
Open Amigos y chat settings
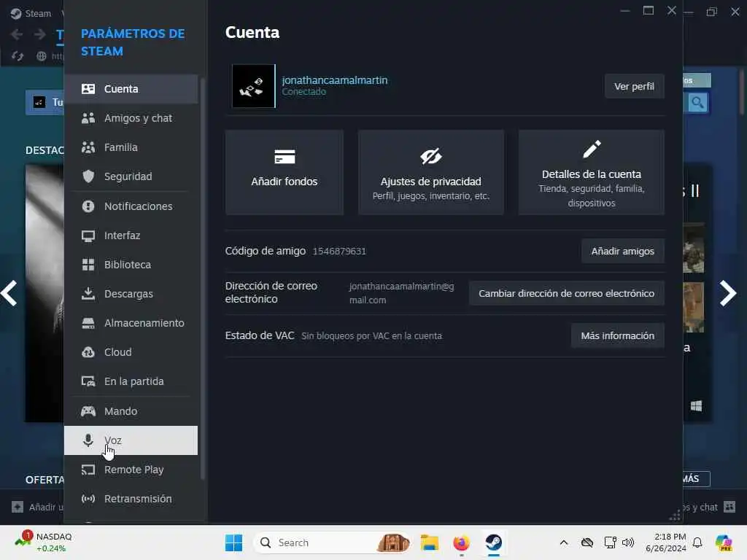131,118
